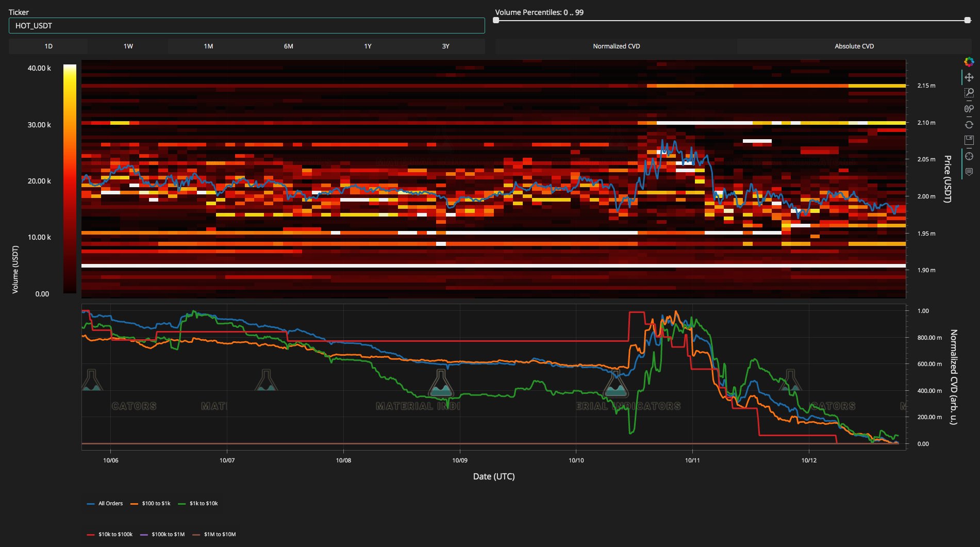This screenshot has height=547, width=980.
Task: Choose the 3Y period from the selector row
Action: pyautogui.click(x=446, y=46)
